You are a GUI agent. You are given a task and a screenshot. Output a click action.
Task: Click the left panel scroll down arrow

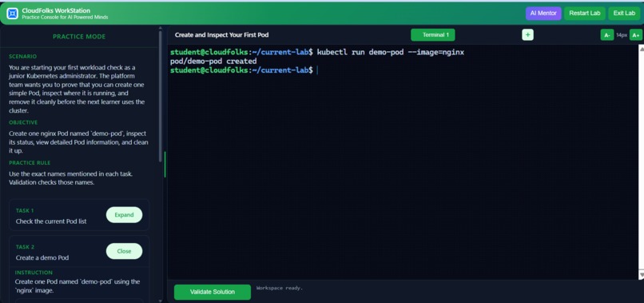point(160,301)
